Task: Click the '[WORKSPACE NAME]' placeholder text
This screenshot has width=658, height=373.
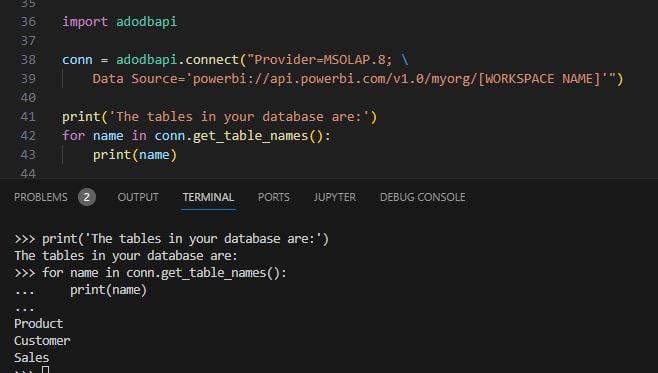Action: coord(539,78)
